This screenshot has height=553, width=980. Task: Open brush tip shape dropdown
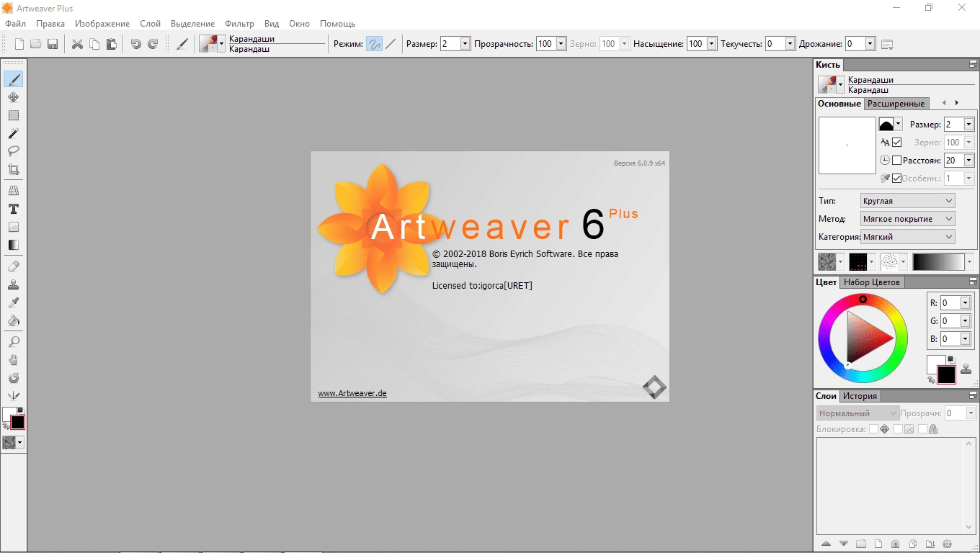pos(898,125)
